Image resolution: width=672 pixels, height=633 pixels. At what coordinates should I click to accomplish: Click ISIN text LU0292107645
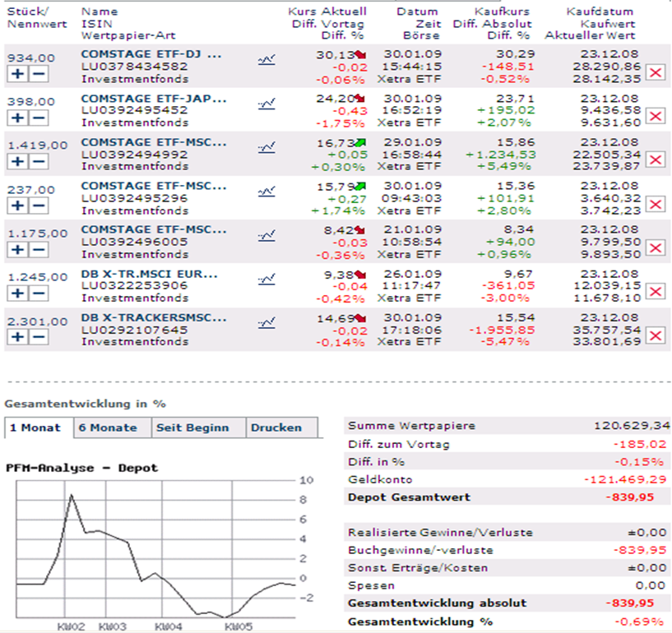click(134, 330)
